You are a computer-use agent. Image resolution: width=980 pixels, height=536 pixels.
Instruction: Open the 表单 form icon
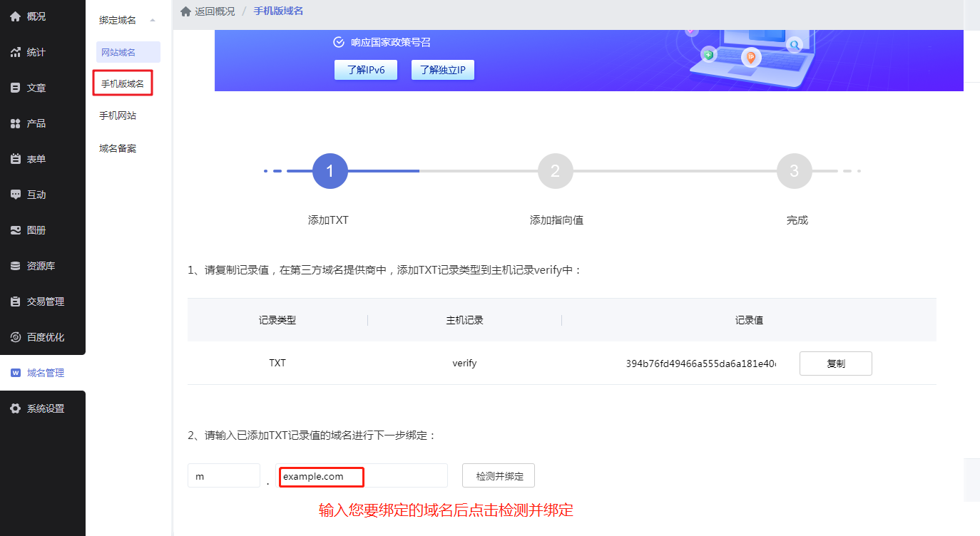click(x=15, y=159)
